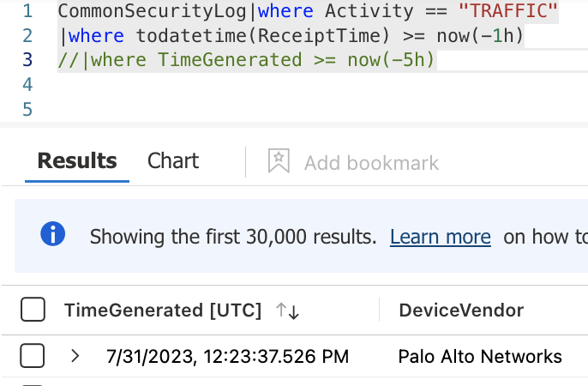The image size is (588, 386).
Task: Open the Chart tab
Action: click(x=172, y=161)
